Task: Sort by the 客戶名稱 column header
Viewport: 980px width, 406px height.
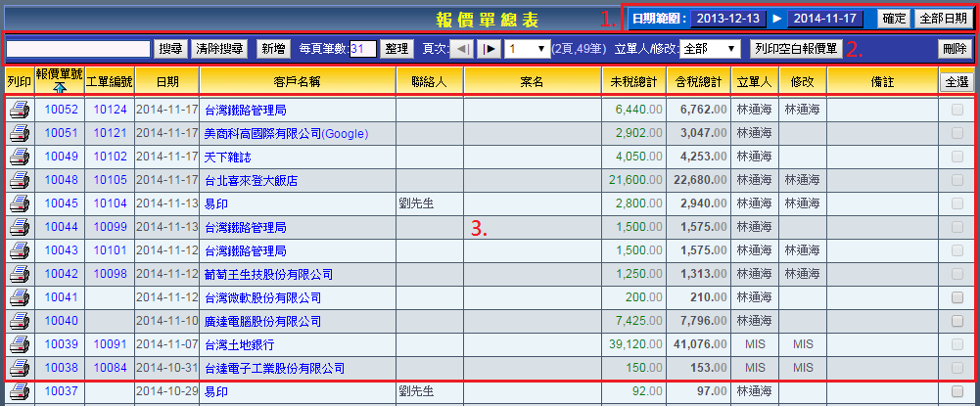Action: point(298,81)
